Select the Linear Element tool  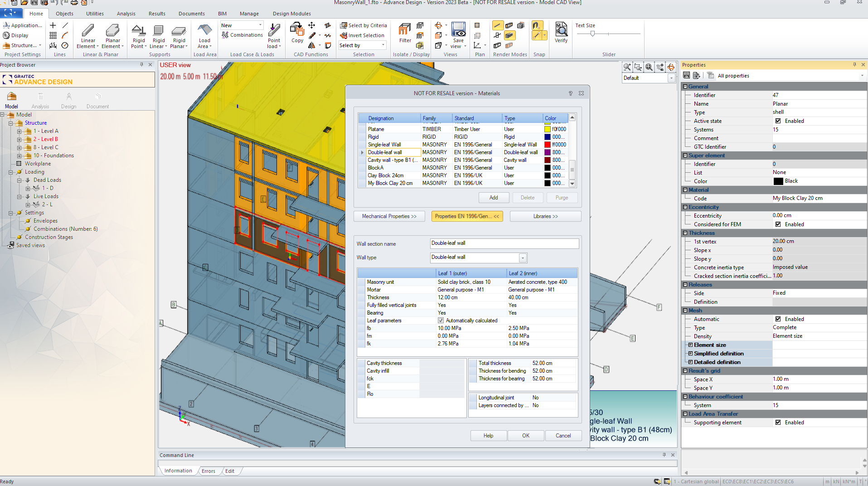click(88, 36)
